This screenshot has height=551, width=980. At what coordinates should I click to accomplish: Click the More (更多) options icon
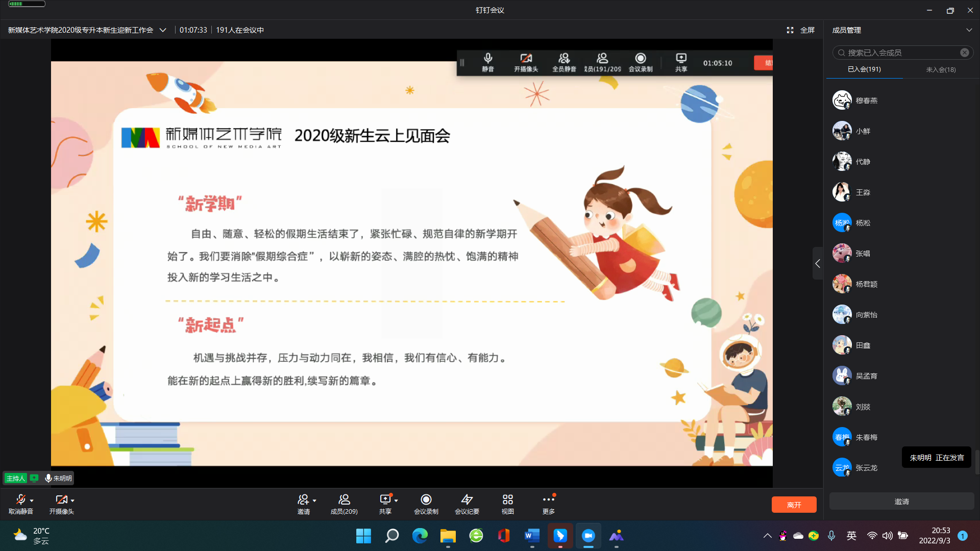[x=548, y=499]
